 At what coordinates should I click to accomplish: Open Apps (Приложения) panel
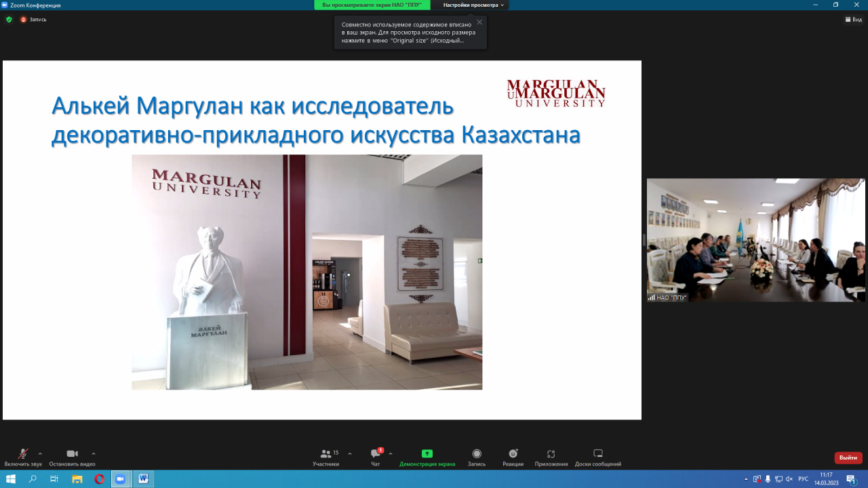[551, 457]
